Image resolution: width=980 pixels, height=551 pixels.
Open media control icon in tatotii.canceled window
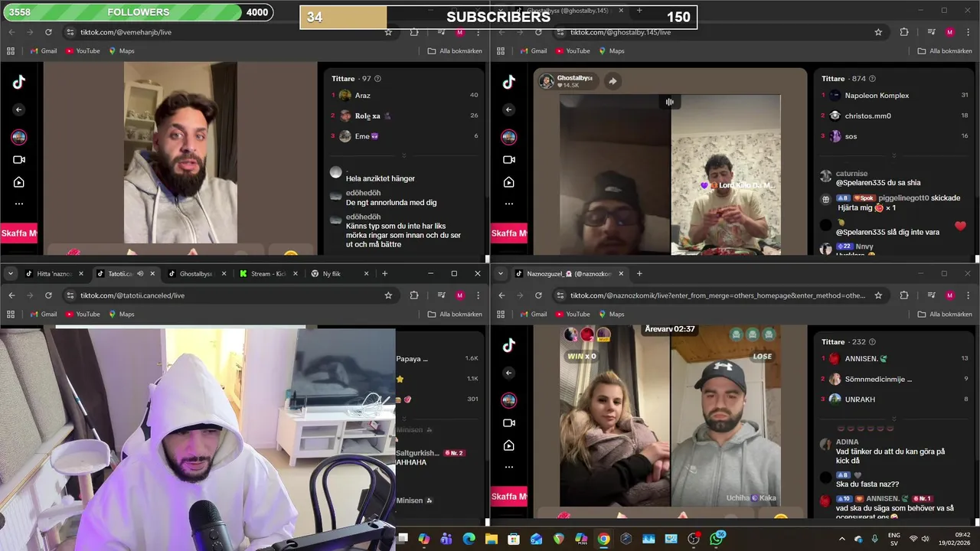[441, 295]
